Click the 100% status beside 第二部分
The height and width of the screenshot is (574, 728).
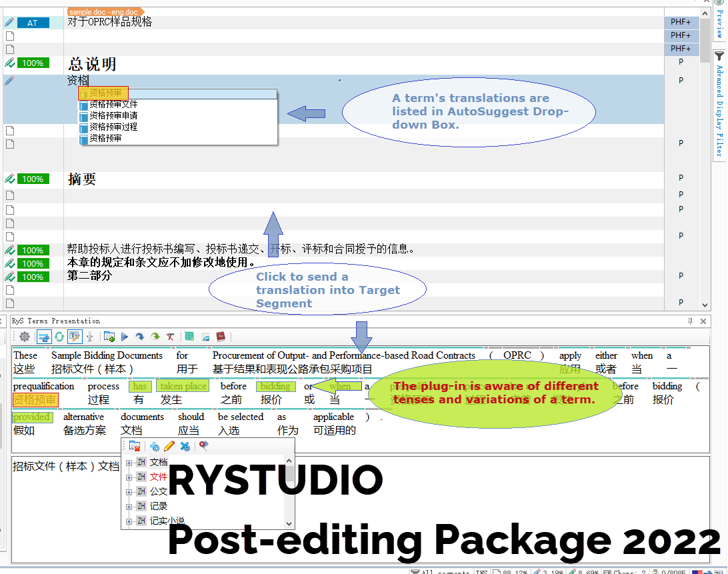pos(33,277)
